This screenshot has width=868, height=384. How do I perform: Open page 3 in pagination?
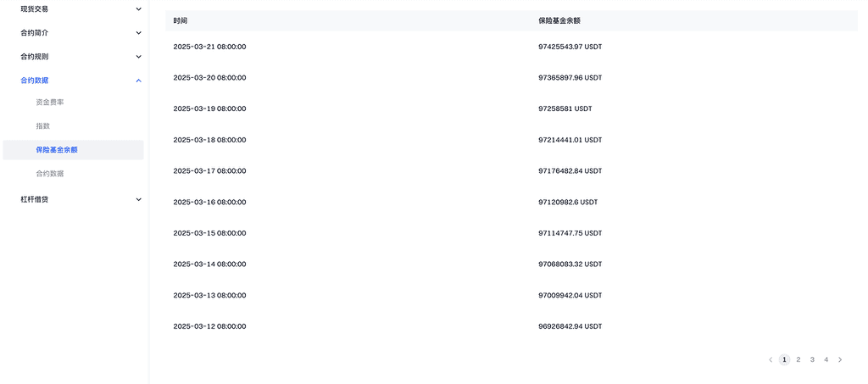click(x=812, y=360)
